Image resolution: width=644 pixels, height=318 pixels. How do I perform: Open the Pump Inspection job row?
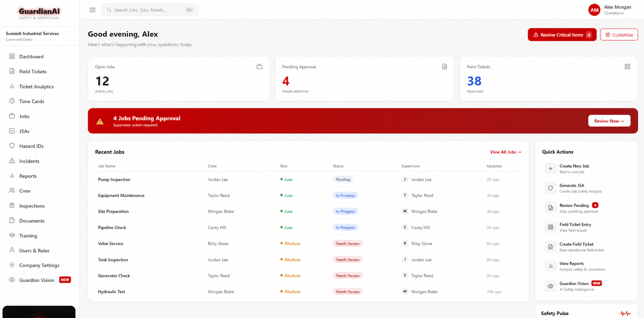(308, 179)
